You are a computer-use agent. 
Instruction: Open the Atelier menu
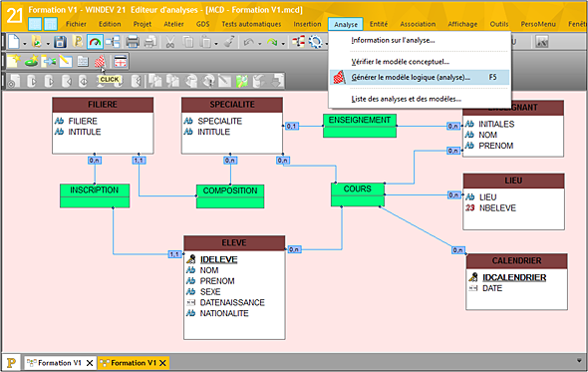click(173, 24)
